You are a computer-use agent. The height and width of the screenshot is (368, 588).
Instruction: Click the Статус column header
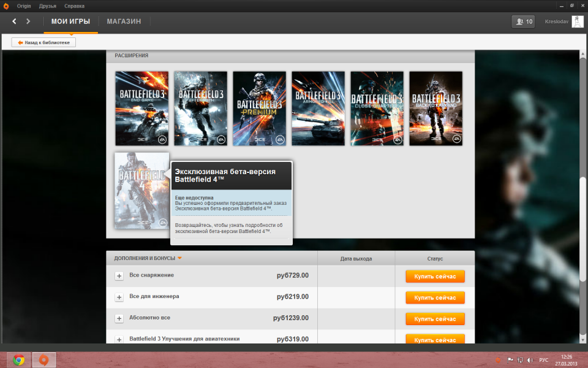click(x=435, y=259)
